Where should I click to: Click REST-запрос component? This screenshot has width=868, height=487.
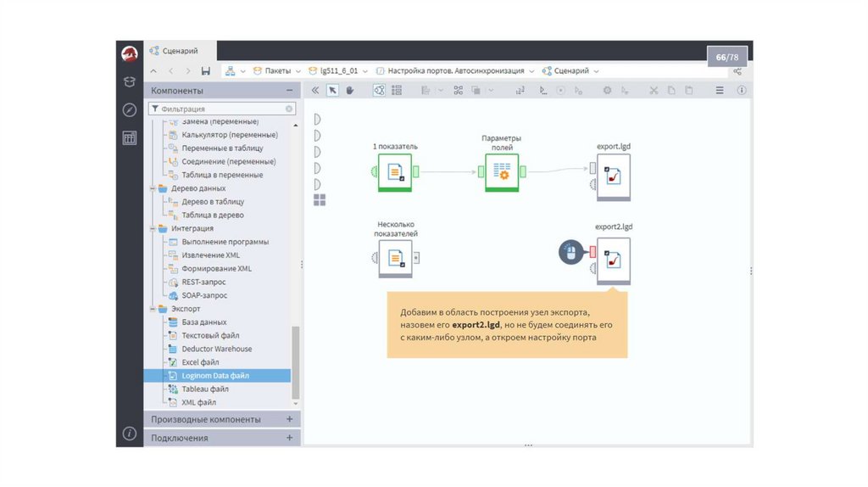point(204,282)
